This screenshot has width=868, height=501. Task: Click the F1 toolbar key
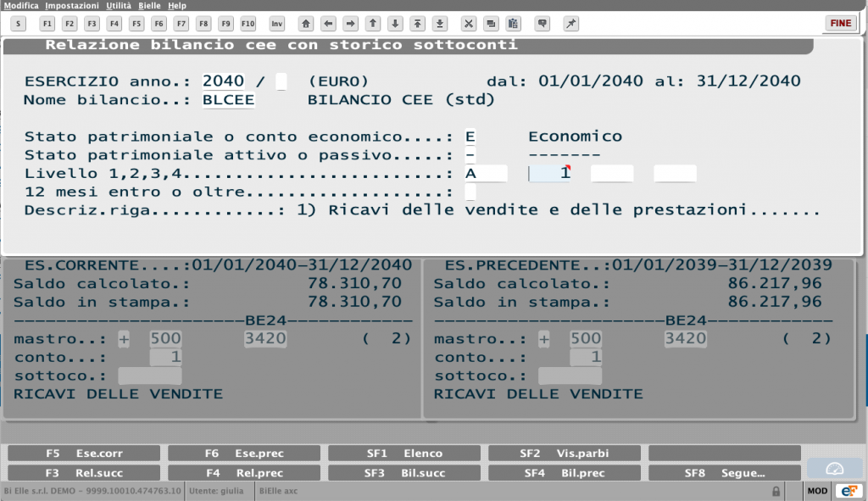(x=47, y=24)
